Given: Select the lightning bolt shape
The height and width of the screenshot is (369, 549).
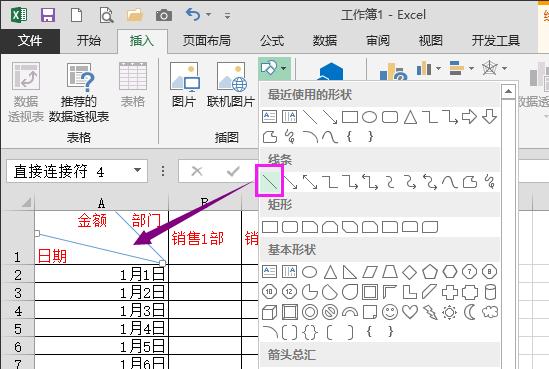Looking at the screenshot, I should click(x=430, y=312).
